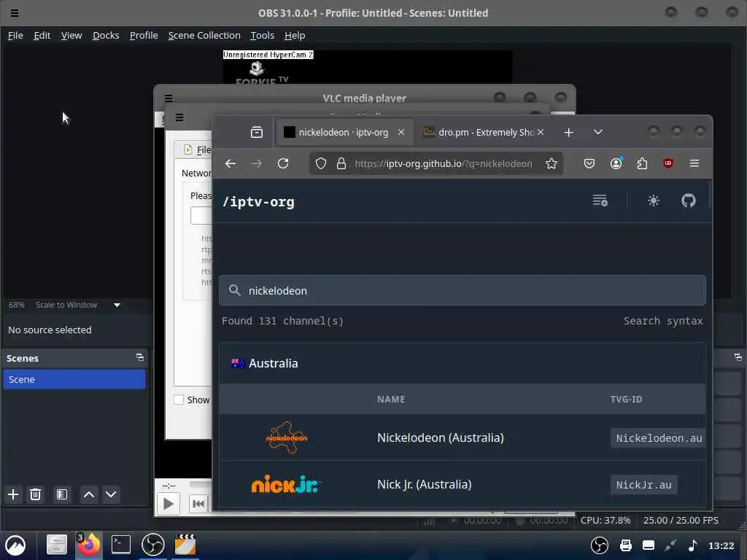Open the tracking protection shield icon
Screen dimensions: 747x560
click(x=321, y=163)
